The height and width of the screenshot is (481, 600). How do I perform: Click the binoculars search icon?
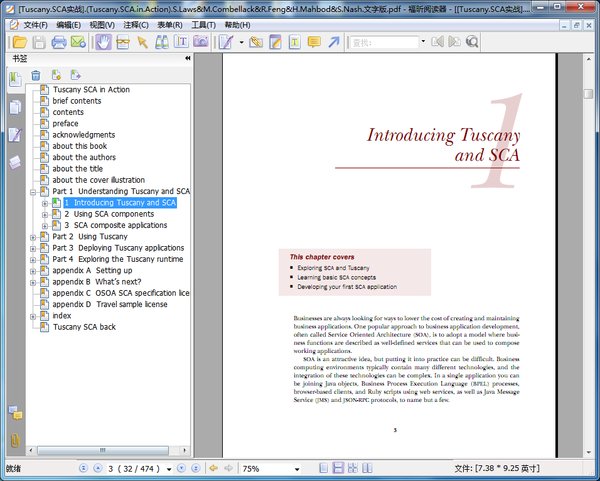[x=161, y=42]
